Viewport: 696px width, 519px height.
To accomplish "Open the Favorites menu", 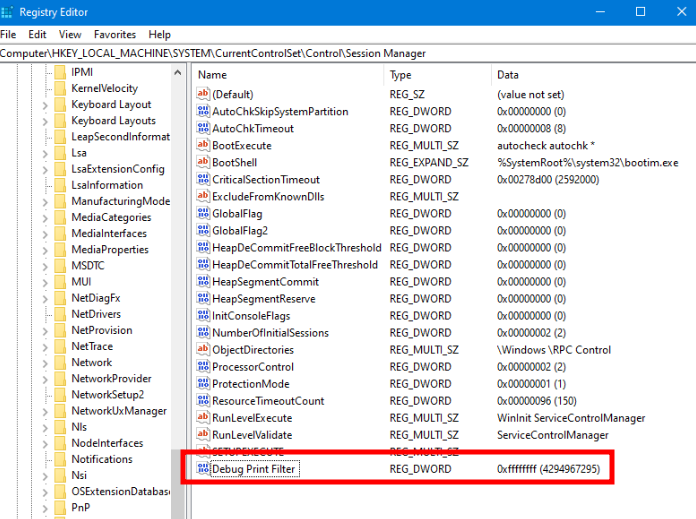I will click(115, 34).
